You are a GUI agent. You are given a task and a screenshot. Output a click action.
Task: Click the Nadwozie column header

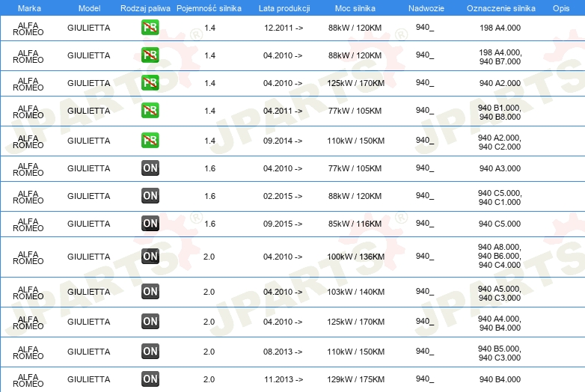pos(426,8)
